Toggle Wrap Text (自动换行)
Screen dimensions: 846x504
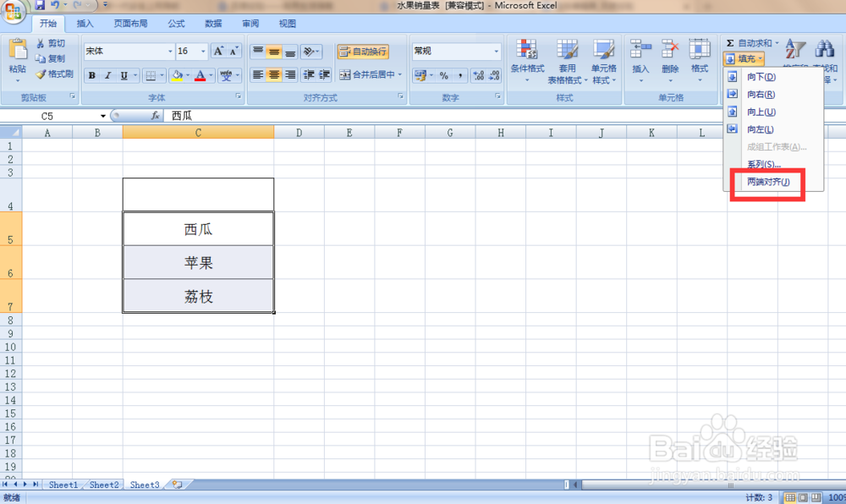coord(363,52)
